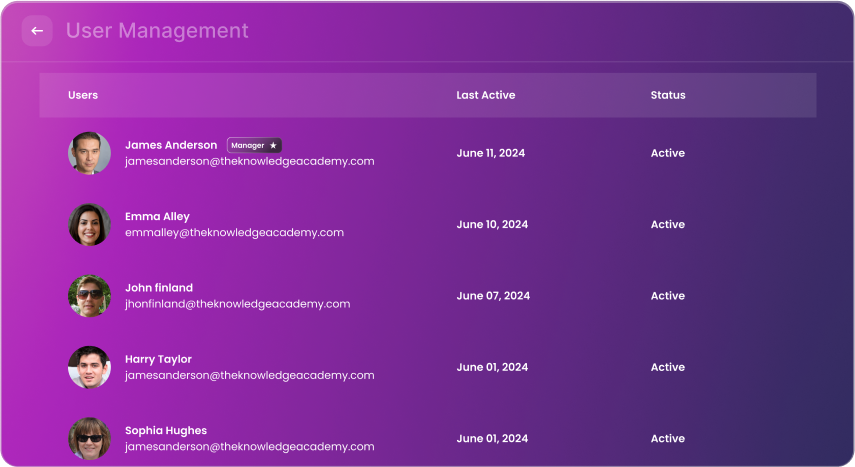Click the star Manager badge
The width and height of the screenshot is (855, 467).
(254, 145)
